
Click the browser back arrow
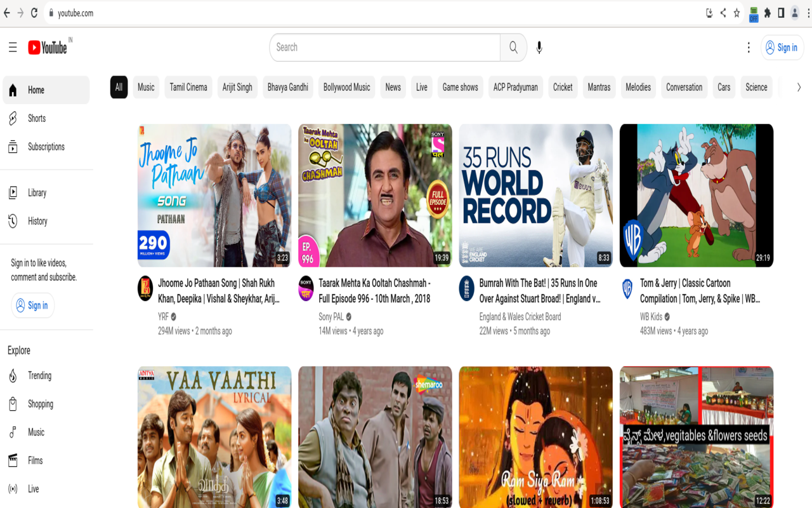click(x=7, y=13)
